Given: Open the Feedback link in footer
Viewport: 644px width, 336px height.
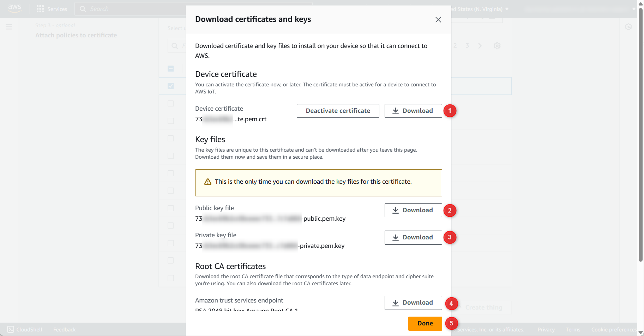Looking at the screenshot, I should tap(64, 329).
